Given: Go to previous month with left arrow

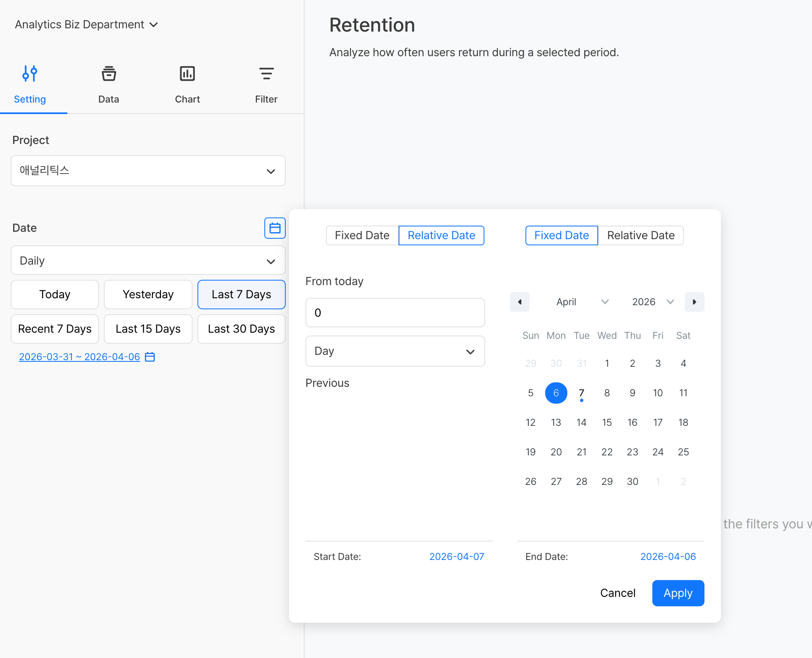Looking at the screenshot, I should point(520,302).
